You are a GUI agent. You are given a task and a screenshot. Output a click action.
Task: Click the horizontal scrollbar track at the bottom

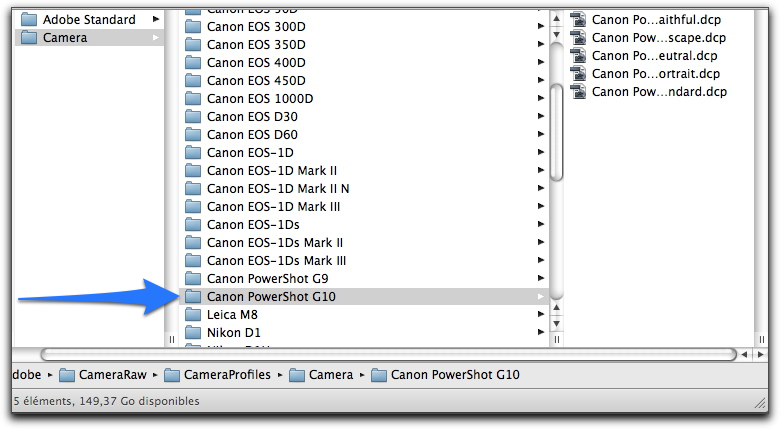pos(388,354)
